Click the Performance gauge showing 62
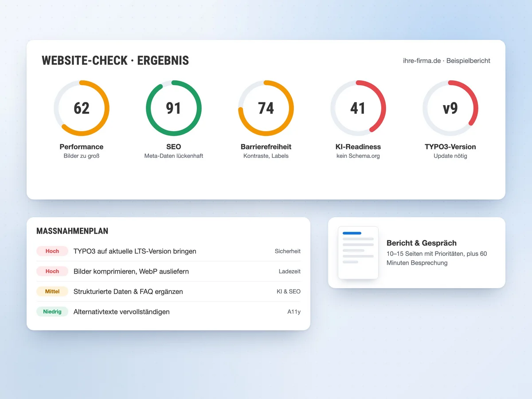The image size is (532, 399). (x=82, y=108)
